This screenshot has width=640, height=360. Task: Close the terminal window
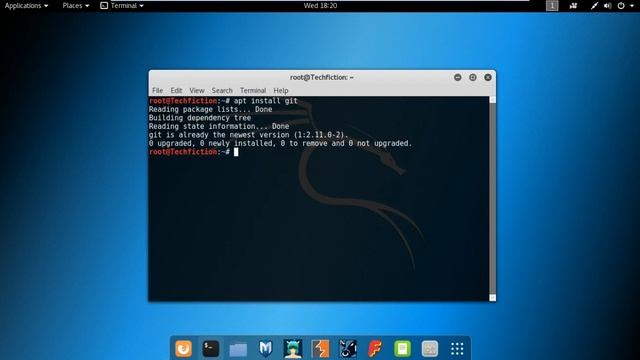click(488, 77)
